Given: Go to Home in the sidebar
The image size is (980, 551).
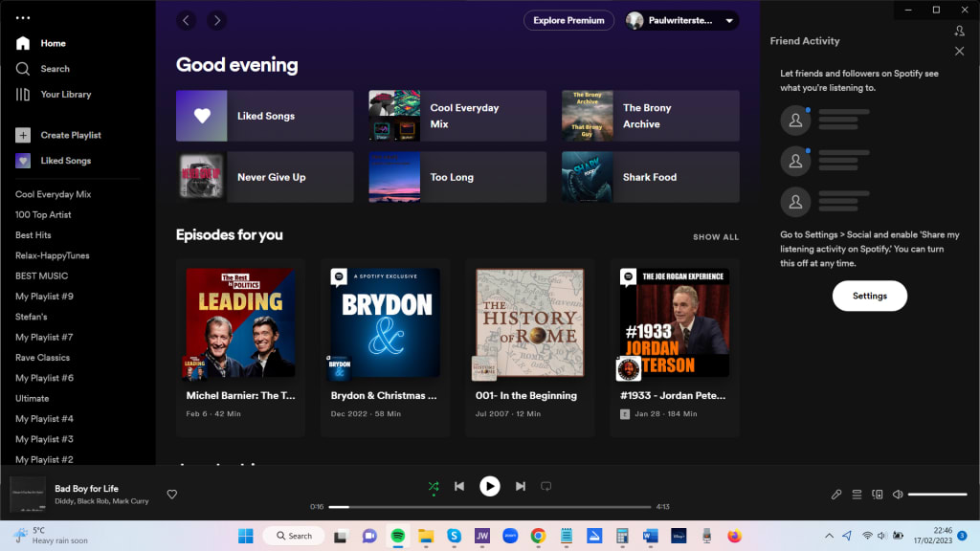Looking at the screenshot, I should tap(41, 43).
